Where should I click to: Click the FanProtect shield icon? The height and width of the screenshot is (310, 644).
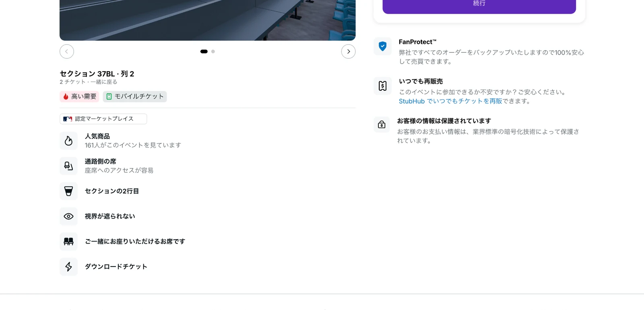pyautogui.click(x=382, y=46)
